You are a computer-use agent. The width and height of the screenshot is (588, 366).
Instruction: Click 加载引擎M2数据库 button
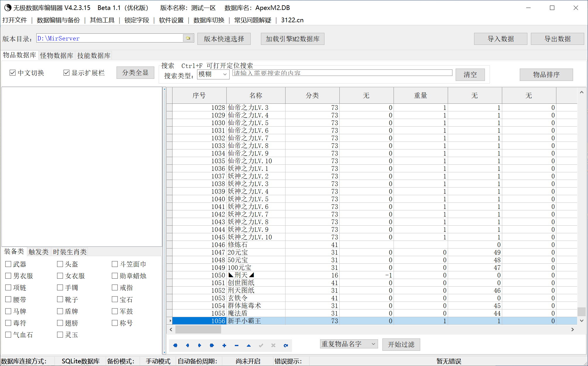click(x=293, y=39)
